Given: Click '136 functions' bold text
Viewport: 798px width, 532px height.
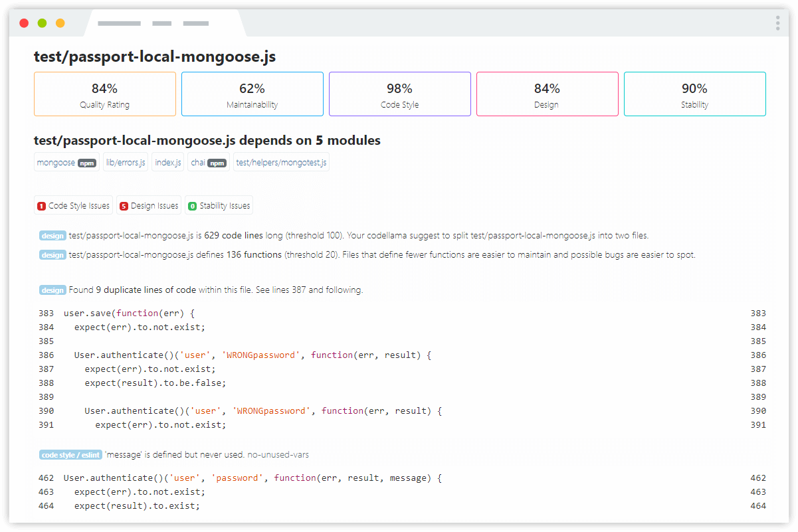Looking at the screenshot, I should point(254,255).
